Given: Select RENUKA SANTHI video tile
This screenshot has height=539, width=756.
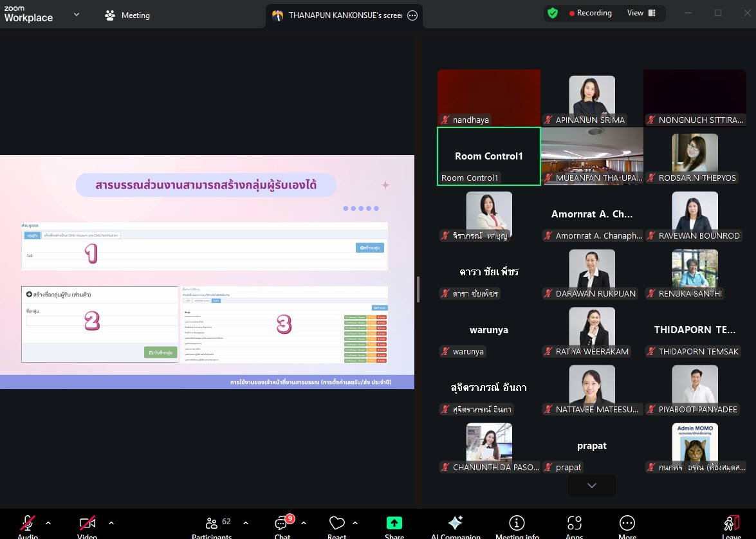Looking at the screenshot, I should [x=695, y=272].
